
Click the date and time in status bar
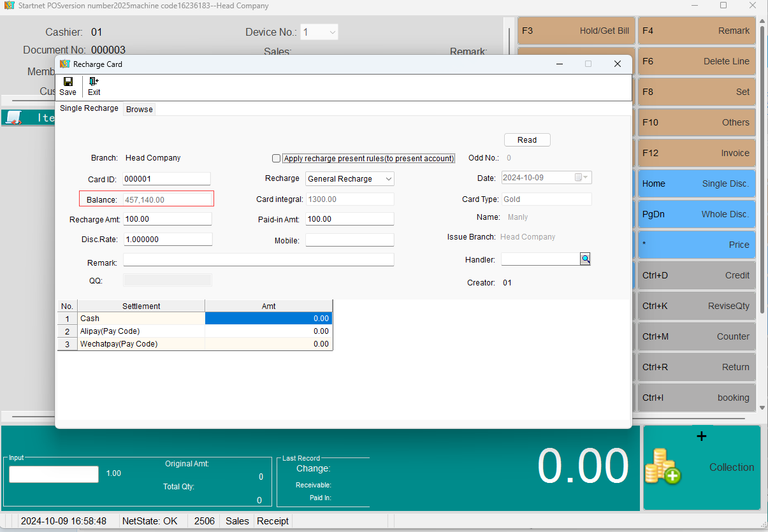tap(64, 521)
